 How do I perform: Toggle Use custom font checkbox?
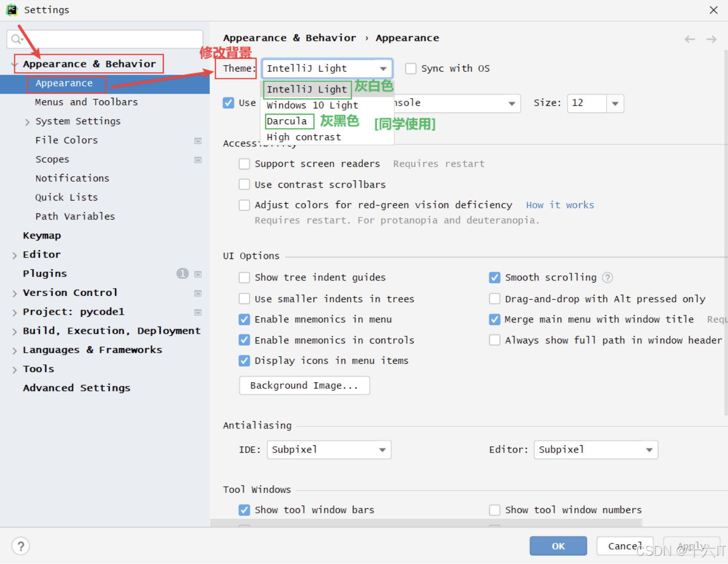tap(228, 103)
